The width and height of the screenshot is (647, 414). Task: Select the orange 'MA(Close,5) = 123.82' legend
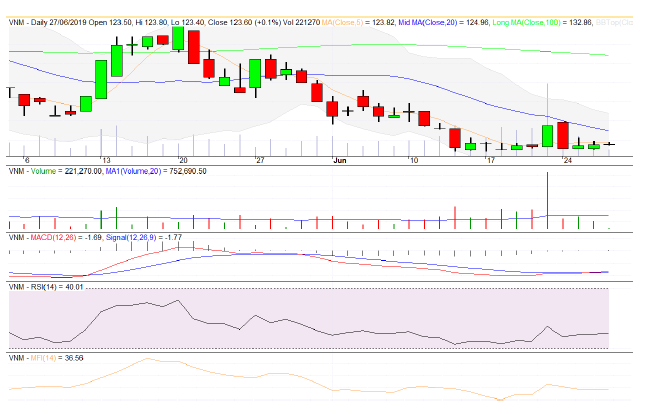click(358, 22)
